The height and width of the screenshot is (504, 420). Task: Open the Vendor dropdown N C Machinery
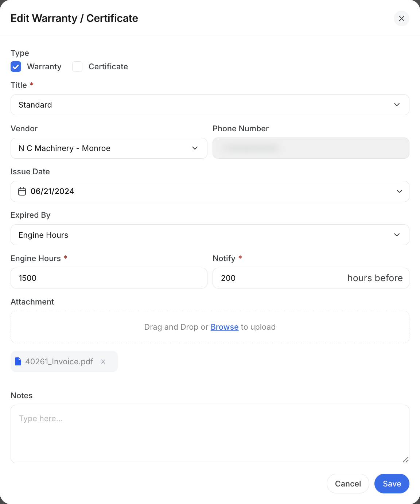click(109, 148)
